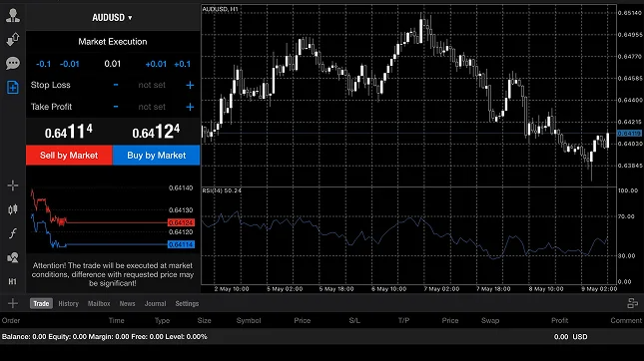Viewport: 644px width, 361px height.
Task: Toggle the panel layout icon
Action: pyautogui.click(x=632, y=303)
